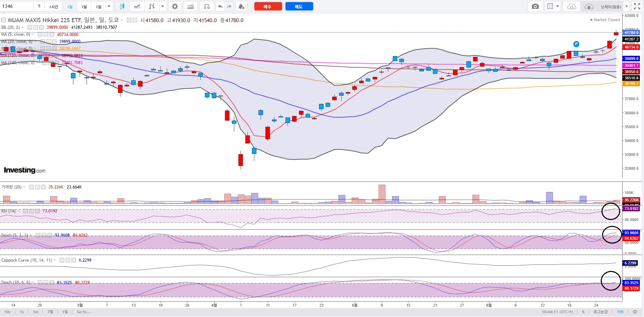Set range to 7일 in bottom bar
Image resolution: width=644 pixels, height=317 pixels.
point(50,312)
